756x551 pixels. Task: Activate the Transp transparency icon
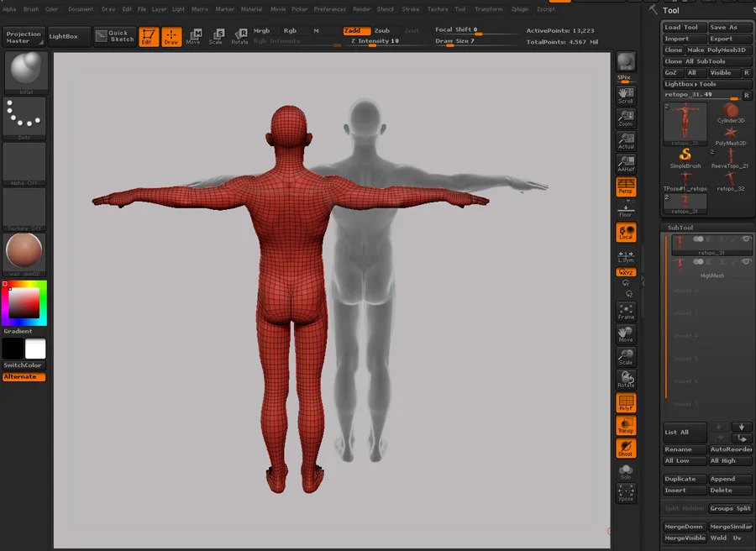[x=626, y=426]
